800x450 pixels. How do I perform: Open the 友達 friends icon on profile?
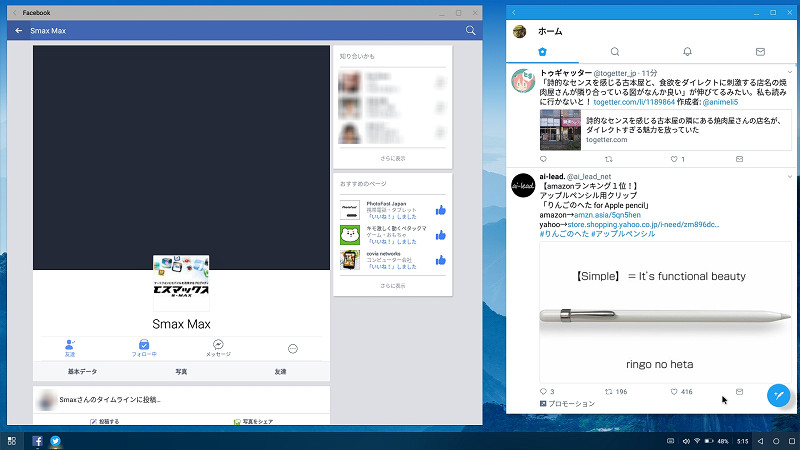coord(70,348)
